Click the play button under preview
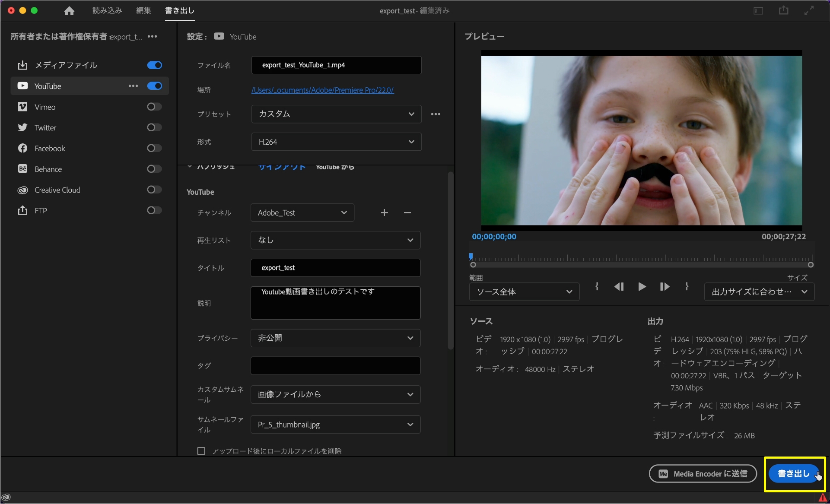830x504 pixels. (642, 287)
